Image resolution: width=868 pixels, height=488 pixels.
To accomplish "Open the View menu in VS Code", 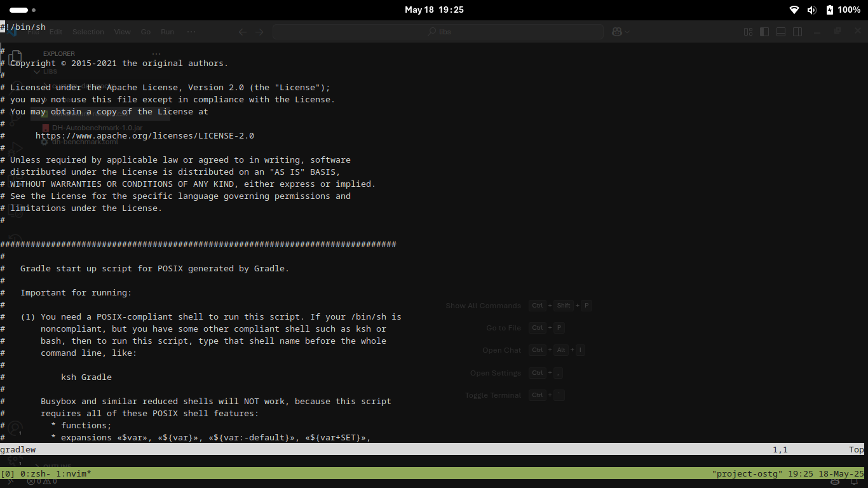I will (123, 32).
